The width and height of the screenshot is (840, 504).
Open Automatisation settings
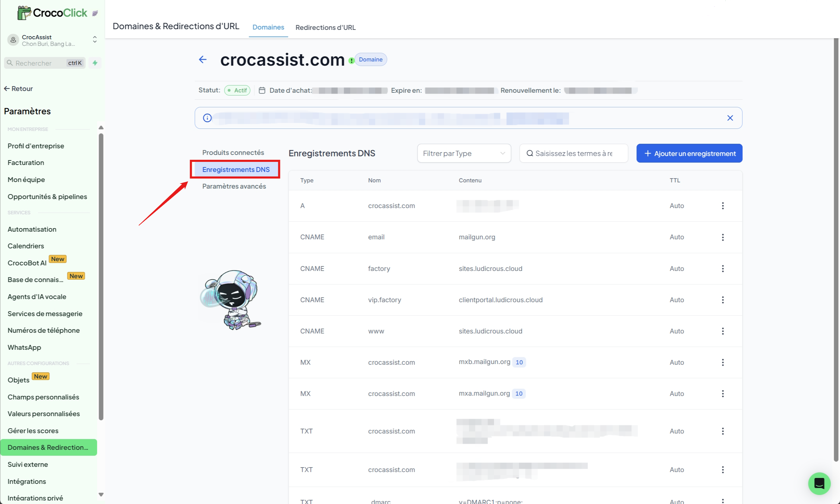point(32,229)
